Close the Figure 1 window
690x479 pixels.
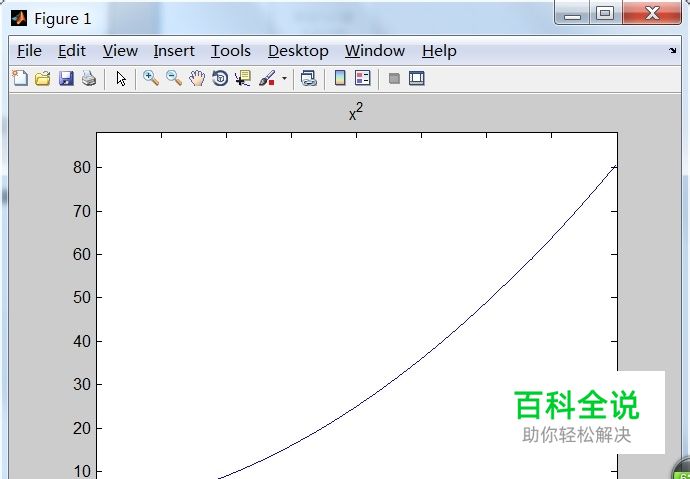(x=652, y=13)
